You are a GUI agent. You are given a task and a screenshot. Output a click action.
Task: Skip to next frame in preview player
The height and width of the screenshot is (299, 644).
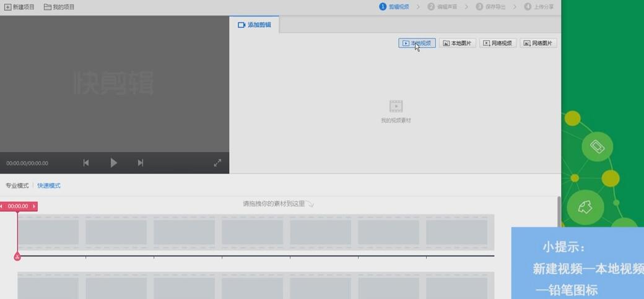click(x=141, y=163)
